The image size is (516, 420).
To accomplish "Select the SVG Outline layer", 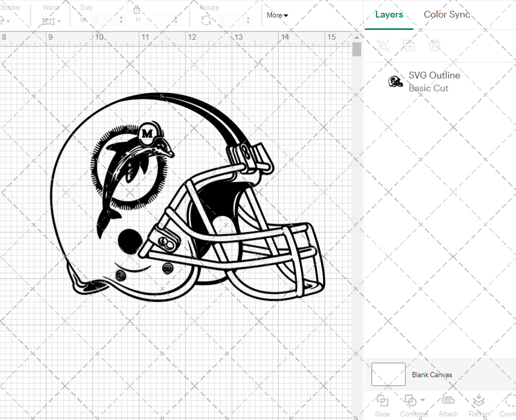I will pos(433,82).
